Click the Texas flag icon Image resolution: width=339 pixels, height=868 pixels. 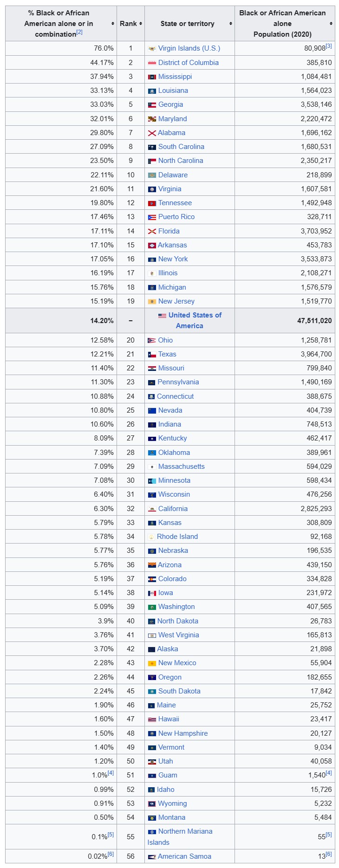point(152,354)
